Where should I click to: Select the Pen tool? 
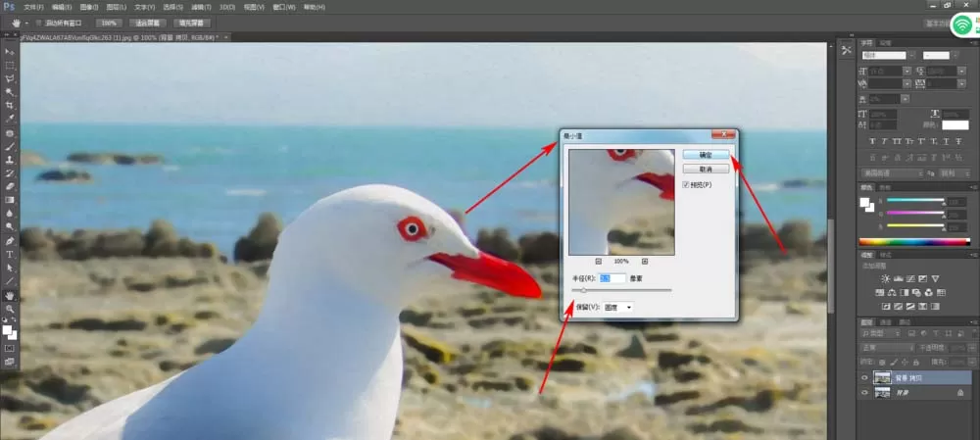(x=10, y=241)
